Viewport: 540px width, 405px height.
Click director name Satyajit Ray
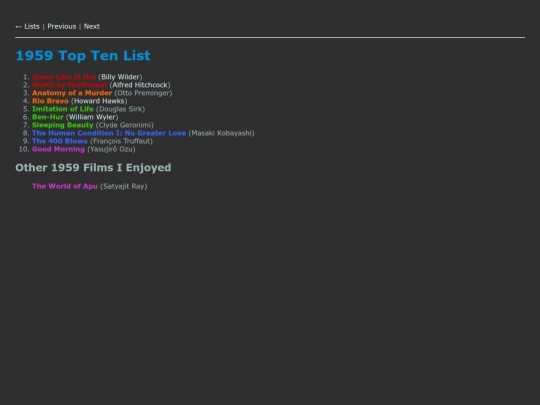click(124, 186)
